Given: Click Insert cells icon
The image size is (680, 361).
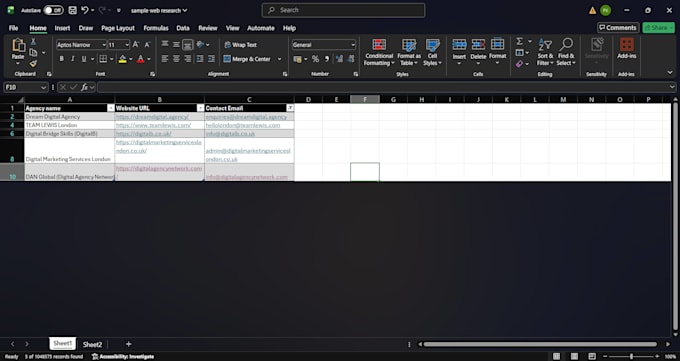Looking at the screenshot, I should pos(459,44).
